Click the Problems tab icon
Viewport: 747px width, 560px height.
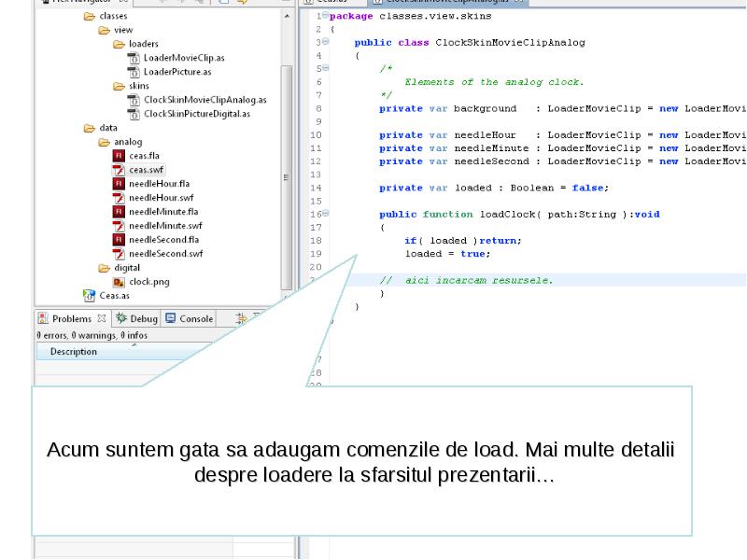coord(43,318)
